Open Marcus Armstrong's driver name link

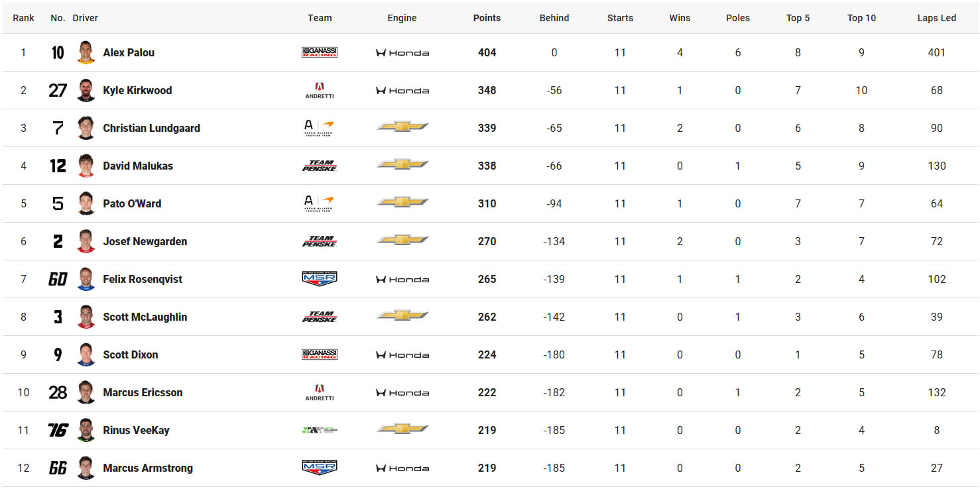coord(148,468)
